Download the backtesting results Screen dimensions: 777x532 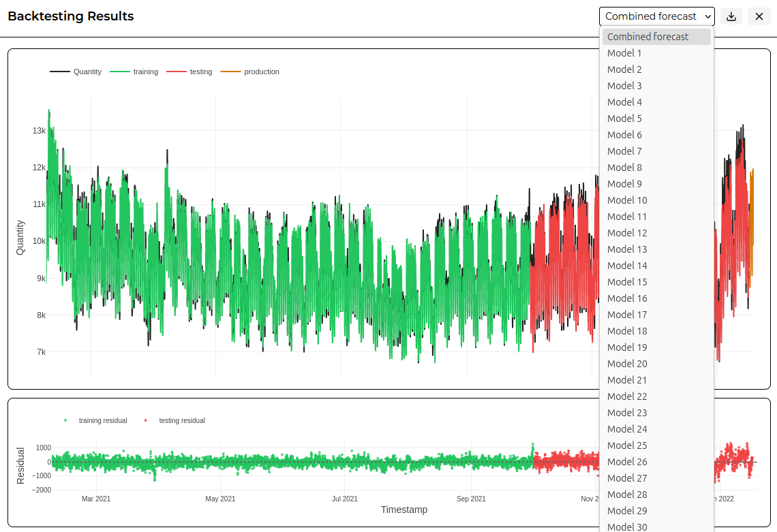731,16
